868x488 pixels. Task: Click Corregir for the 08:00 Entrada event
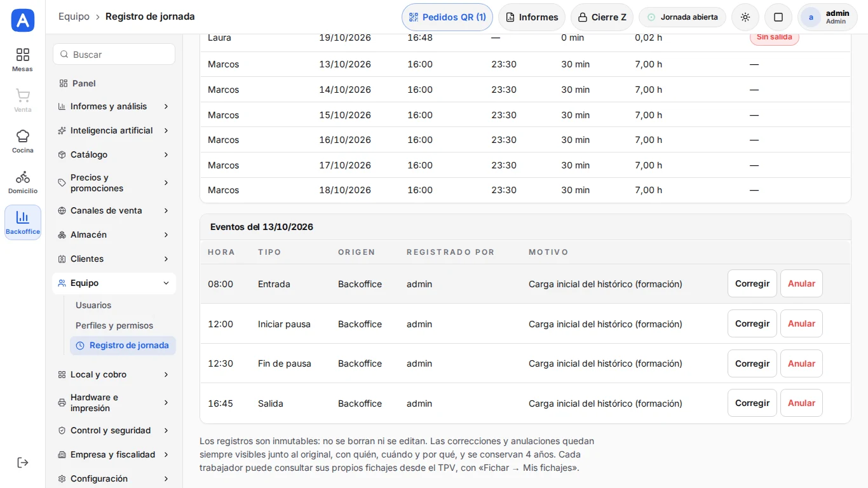(752, 283)
